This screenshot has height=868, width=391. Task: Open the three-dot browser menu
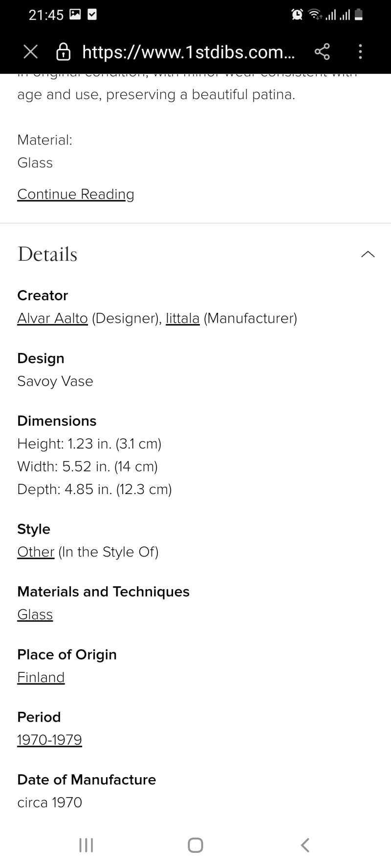click(360, 52)
